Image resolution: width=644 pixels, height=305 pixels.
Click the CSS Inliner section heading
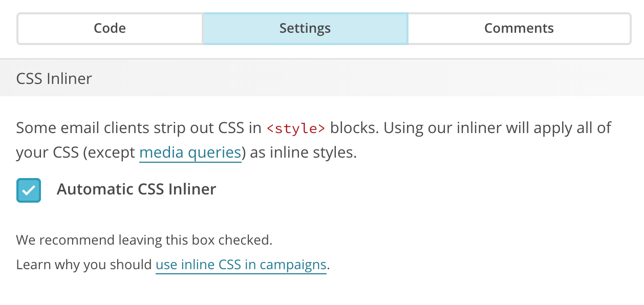pyautogui.click(x=54, y=79)
